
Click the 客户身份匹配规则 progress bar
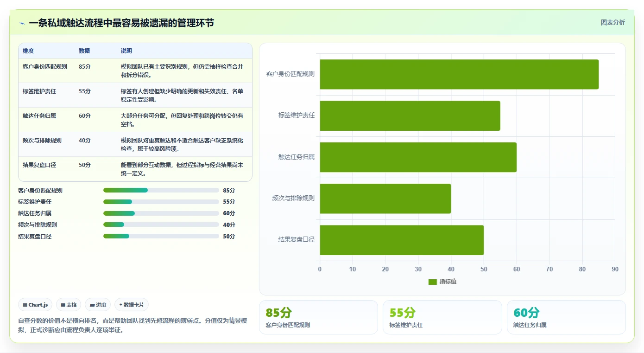tap(161, 190)
